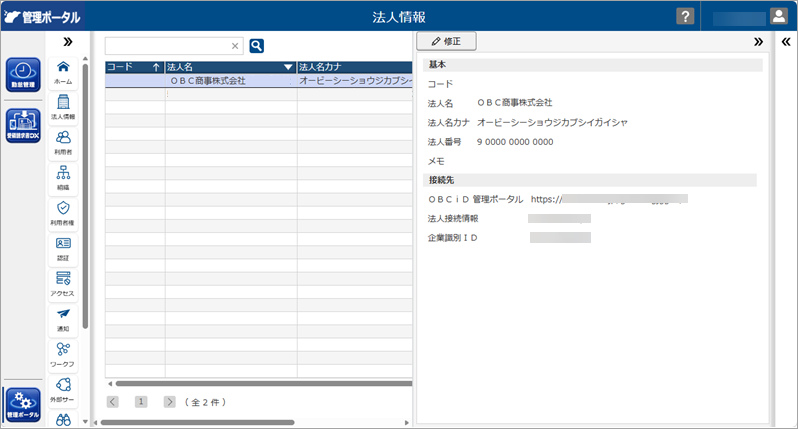
Task: Click the detail 法人名カナ value text
Action: click(x=552, y=123)
